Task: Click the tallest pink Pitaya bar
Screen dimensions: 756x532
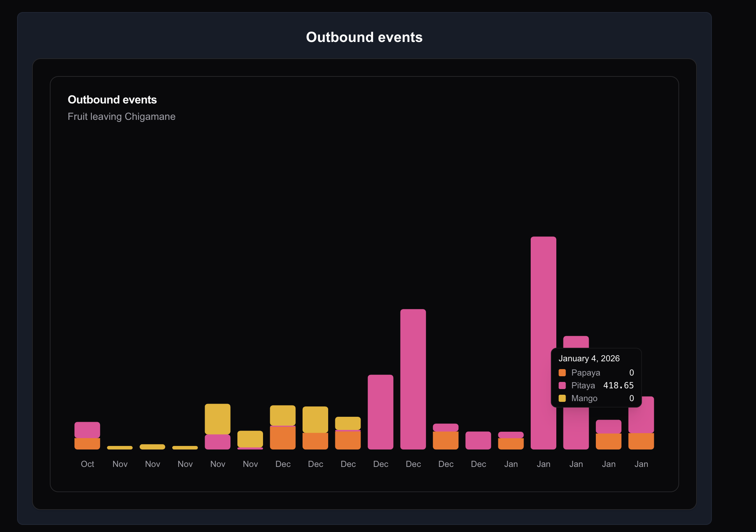Action: [543, 320]
